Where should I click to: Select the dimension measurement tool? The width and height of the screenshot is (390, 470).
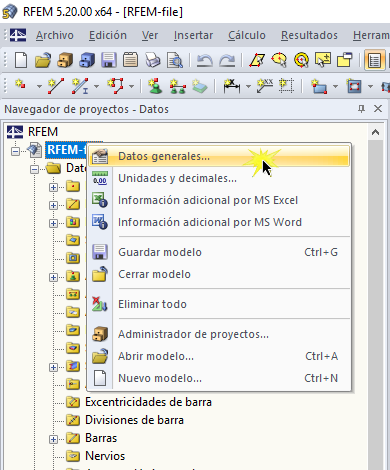(232, 86)
